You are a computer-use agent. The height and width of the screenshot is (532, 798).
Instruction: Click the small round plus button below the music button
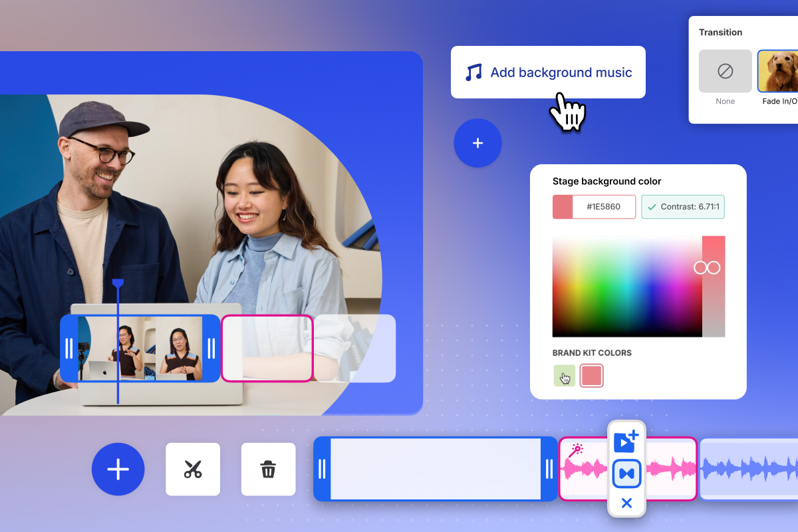[477, 143]
